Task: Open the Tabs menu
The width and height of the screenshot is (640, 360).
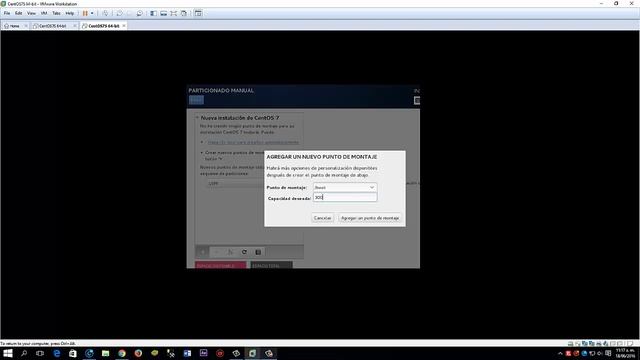Action: click(x=56, y=13)
